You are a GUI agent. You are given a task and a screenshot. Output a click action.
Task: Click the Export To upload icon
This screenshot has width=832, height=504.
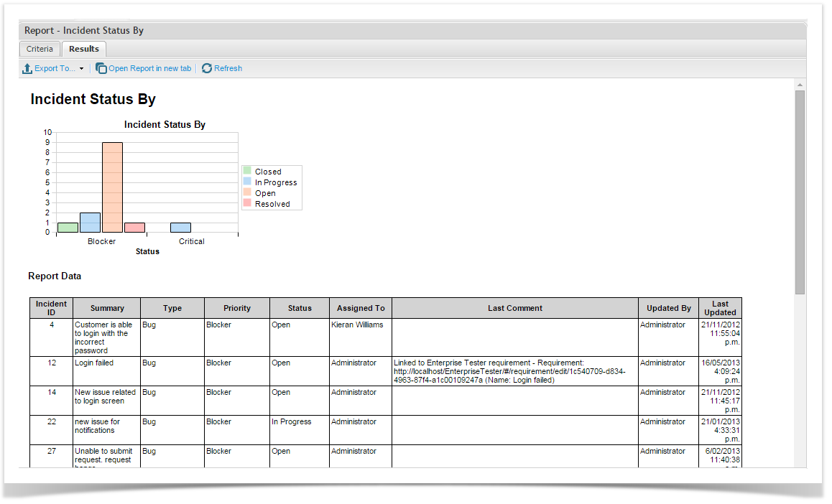coord(27,69)
